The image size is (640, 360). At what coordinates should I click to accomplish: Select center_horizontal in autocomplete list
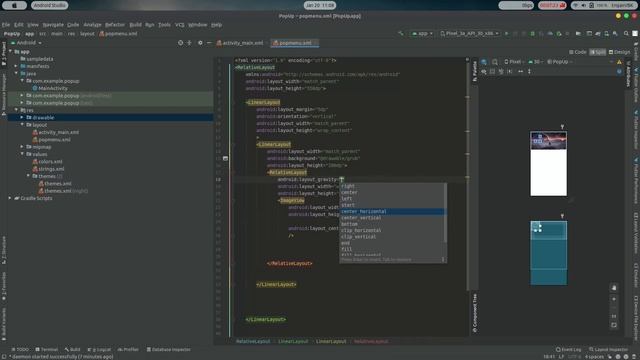[x=393, y=211]
